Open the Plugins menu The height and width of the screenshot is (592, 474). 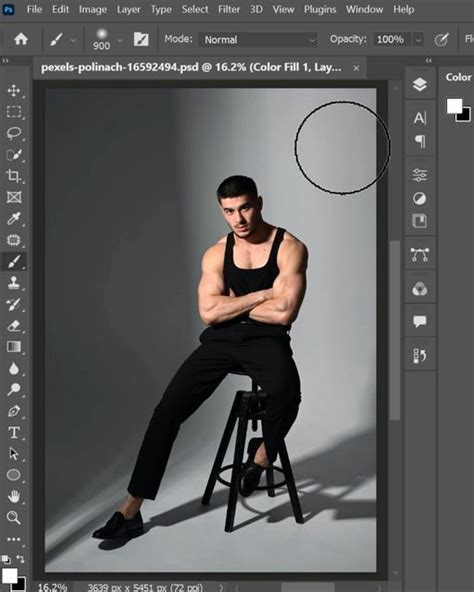pyautogui.click(x=320, y=9)
